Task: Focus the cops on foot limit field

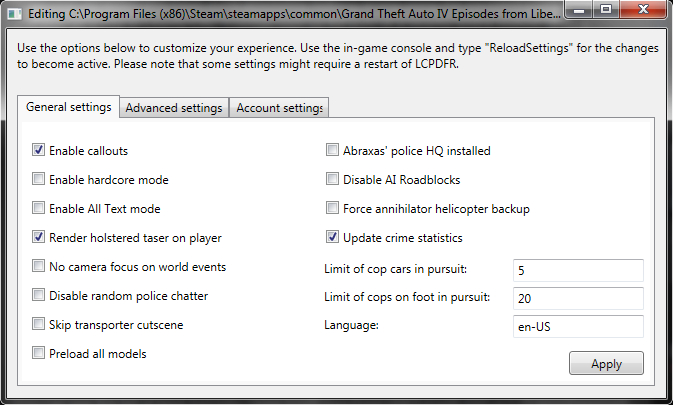Action: 577,298
